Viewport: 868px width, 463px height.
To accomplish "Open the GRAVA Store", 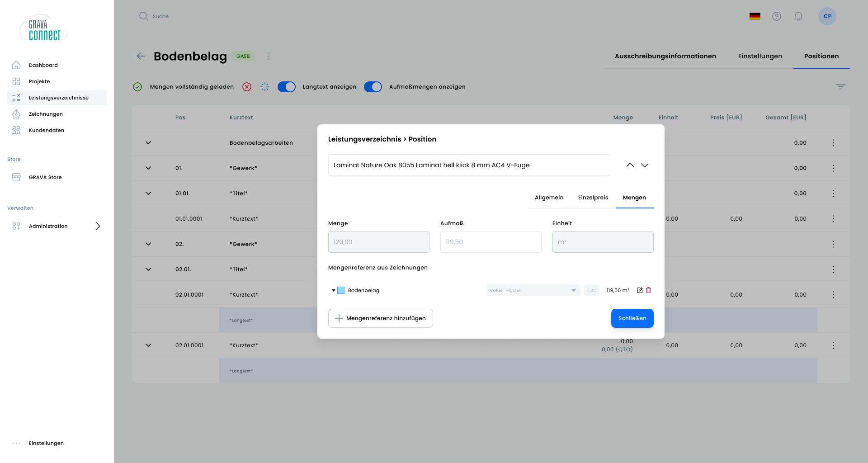I will pos(45,177).
